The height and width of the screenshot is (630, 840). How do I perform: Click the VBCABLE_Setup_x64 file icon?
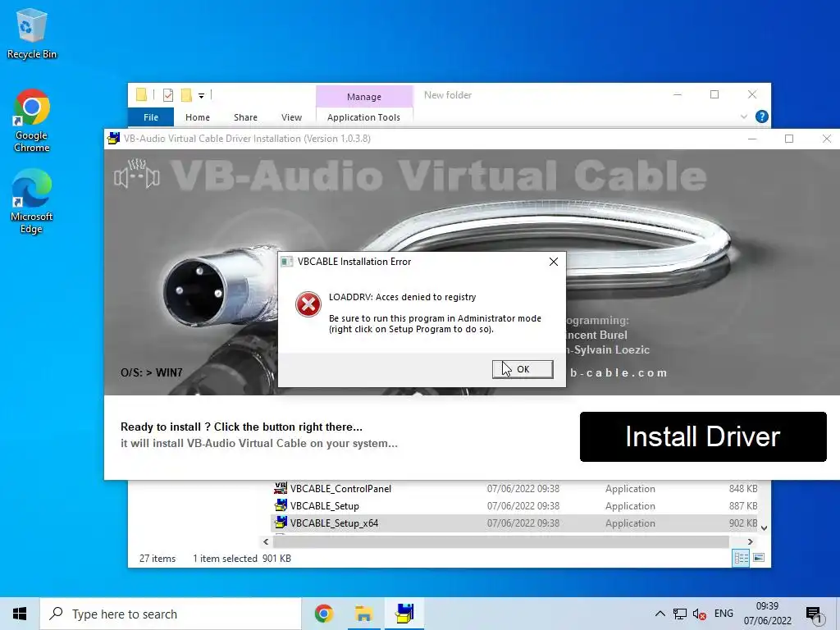coord(281,523)
